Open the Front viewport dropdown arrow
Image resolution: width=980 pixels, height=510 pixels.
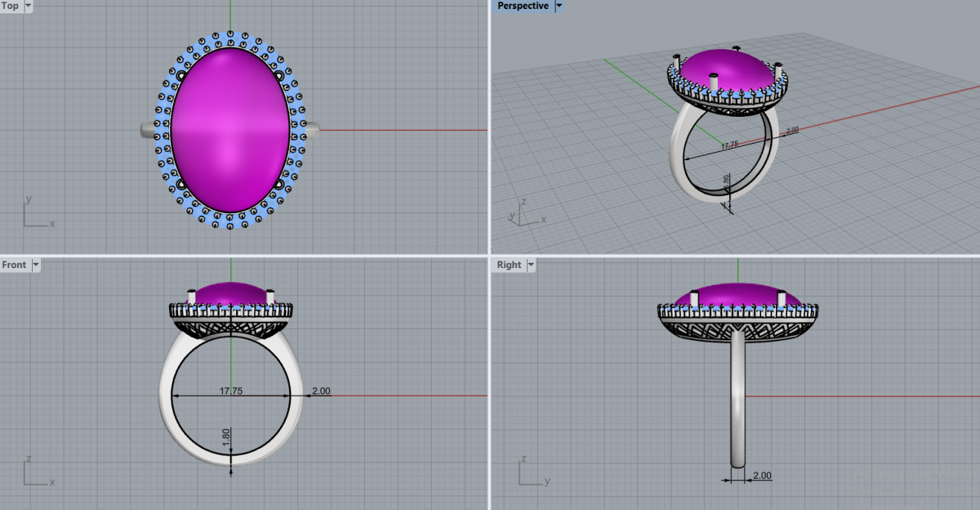click(x=35, y=265)
